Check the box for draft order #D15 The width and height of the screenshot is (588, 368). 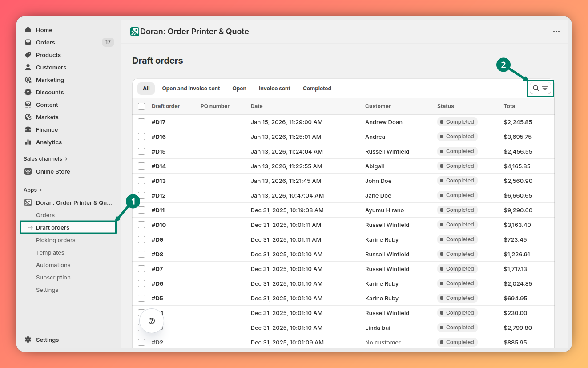pos(141,151)
